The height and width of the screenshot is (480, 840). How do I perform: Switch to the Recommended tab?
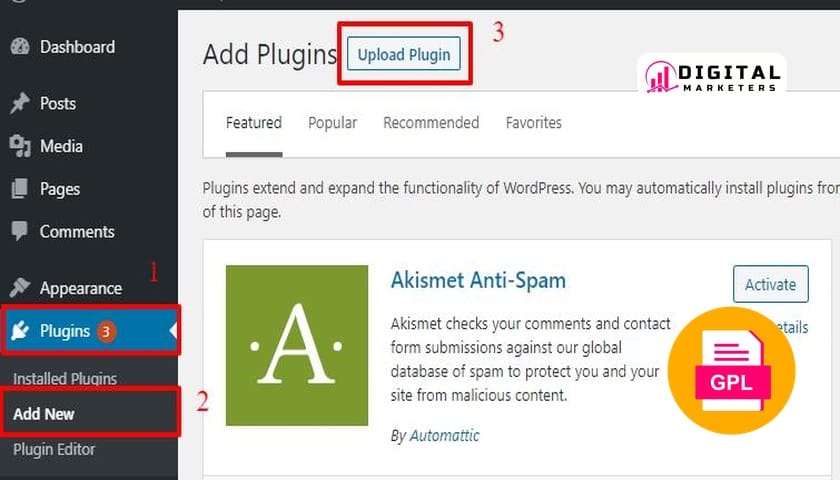pyautogui.click(x=431, y=123)
